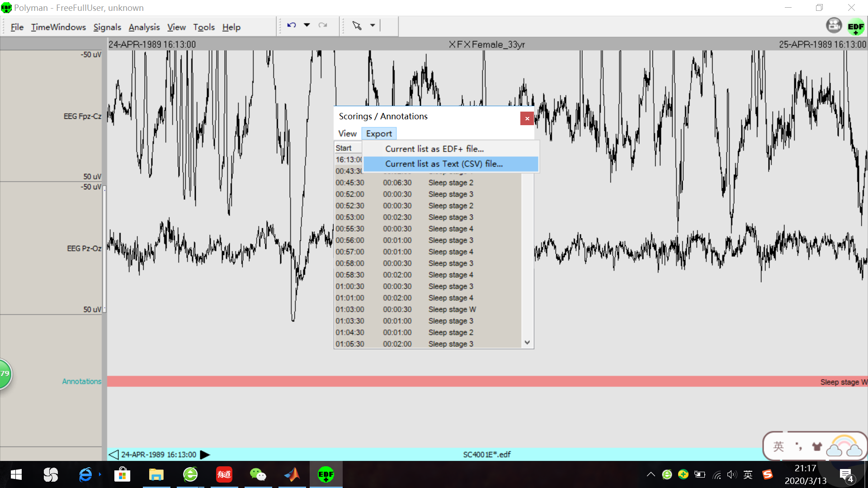
Task: Expand the cursor tool dropdown arrow
Action: (x=373, y=25)
